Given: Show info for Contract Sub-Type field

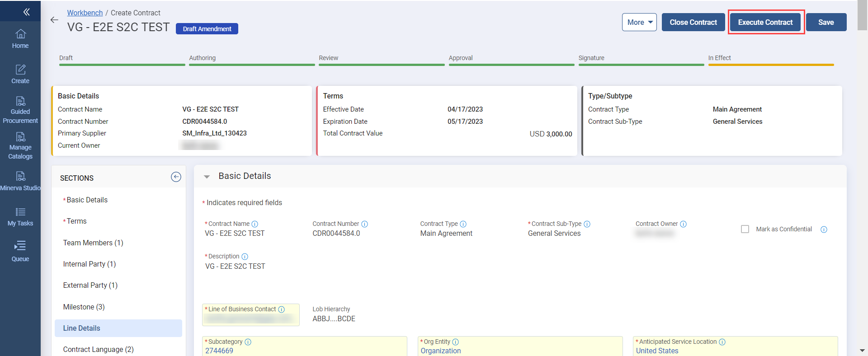Looking at the screenshot, I should [x=587, y=224].
